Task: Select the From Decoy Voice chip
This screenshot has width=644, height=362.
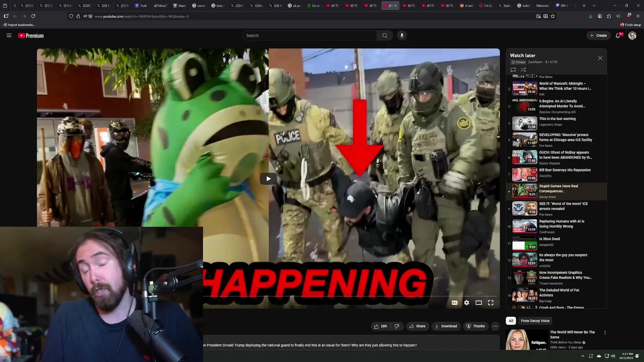Action: pos(535,321)
